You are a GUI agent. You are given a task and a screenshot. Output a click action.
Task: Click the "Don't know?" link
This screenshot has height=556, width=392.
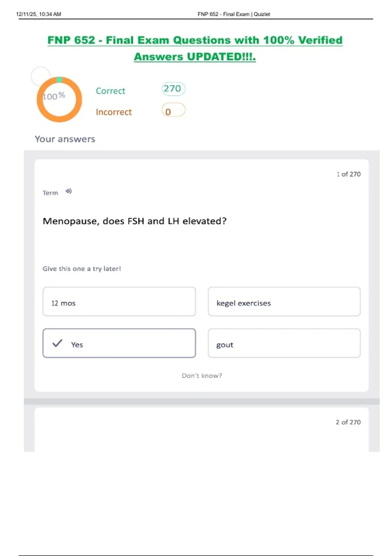point(202,376)
